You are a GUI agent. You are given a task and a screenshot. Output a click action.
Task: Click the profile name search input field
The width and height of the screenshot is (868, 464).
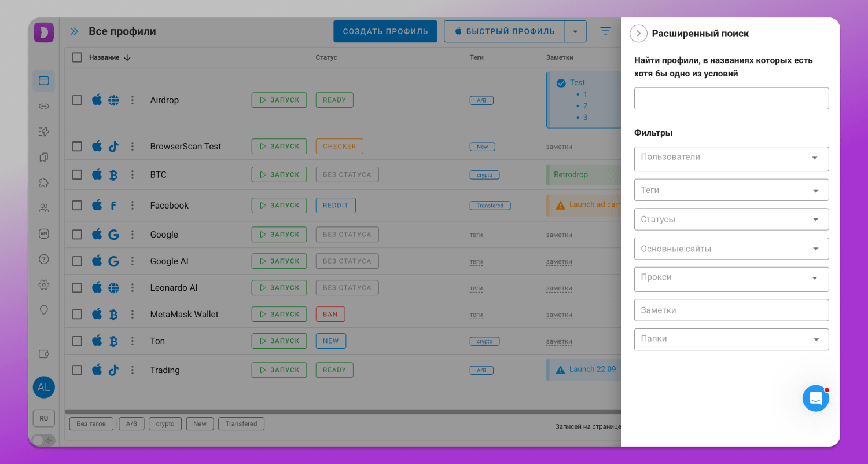point(731,98)
